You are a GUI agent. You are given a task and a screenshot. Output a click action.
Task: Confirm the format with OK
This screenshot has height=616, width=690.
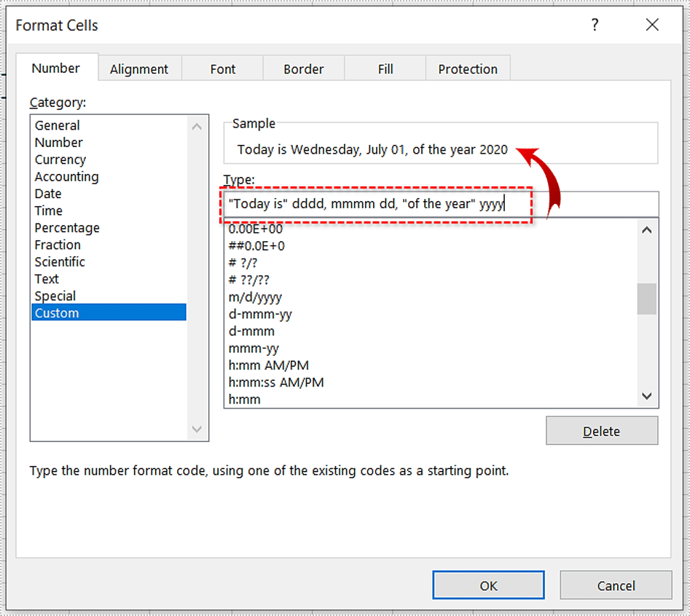click(488, 585)
